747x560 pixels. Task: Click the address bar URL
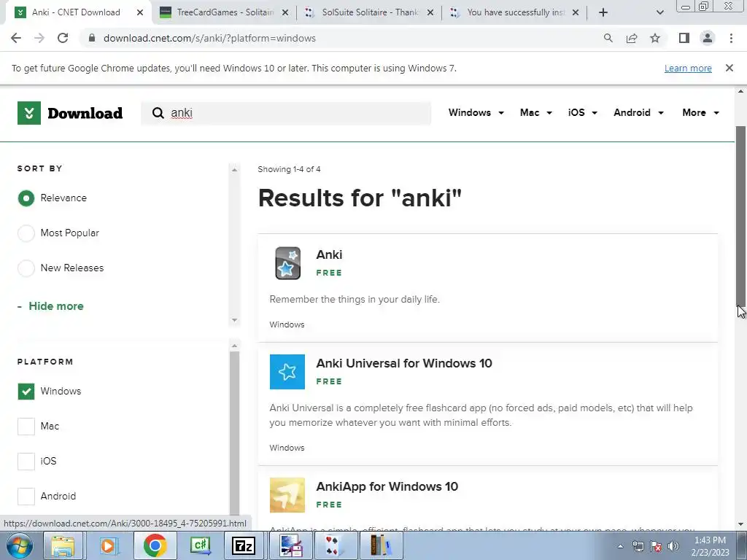(209, 38)
